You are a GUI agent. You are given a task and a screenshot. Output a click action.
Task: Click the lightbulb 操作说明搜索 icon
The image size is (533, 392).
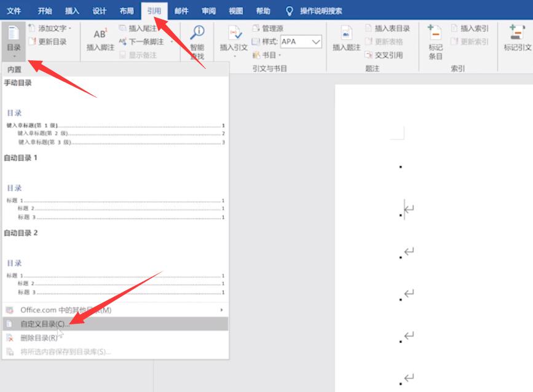290,11
